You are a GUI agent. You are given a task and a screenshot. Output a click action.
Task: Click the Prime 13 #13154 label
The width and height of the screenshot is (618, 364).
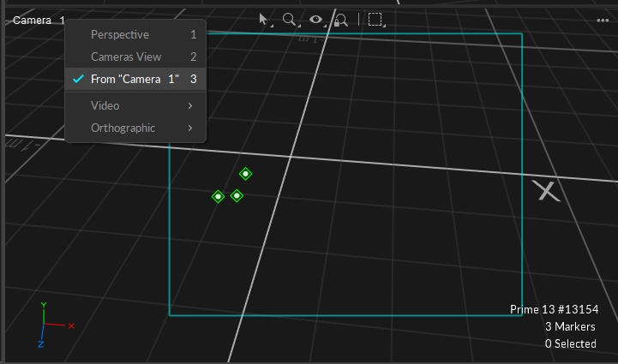point(553,309)
